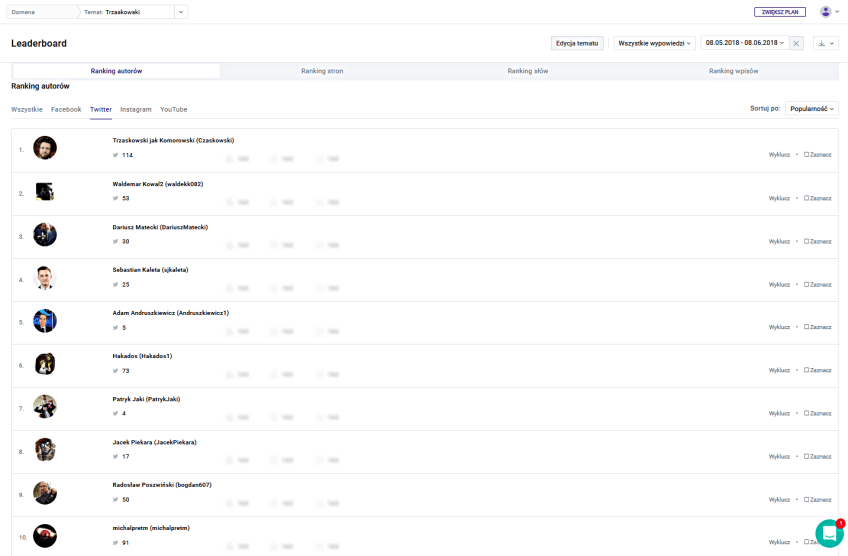Click Twitter icon next to Hakados count
Image resolution: width=848 pixels, height=556 pixels.
[116, 370]
